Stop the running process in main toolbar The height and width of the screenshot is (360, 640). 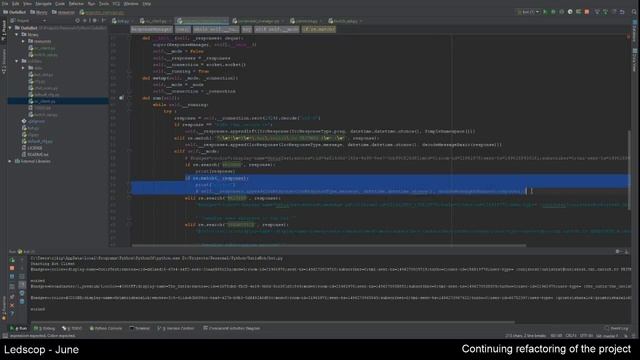click(587, 12)
